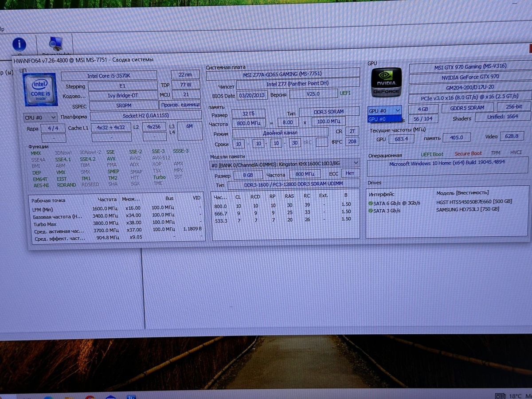
Task: Select the SAMSUNG HD753LJ drive entry
Action: (468, 209)
